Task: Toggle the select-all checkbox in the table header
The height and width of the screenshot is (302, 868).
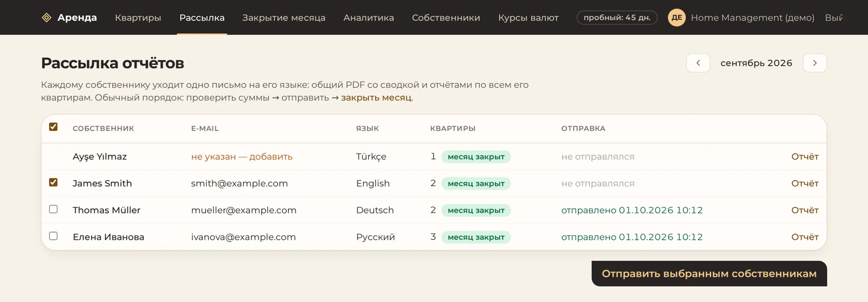Action: [54, 127]
